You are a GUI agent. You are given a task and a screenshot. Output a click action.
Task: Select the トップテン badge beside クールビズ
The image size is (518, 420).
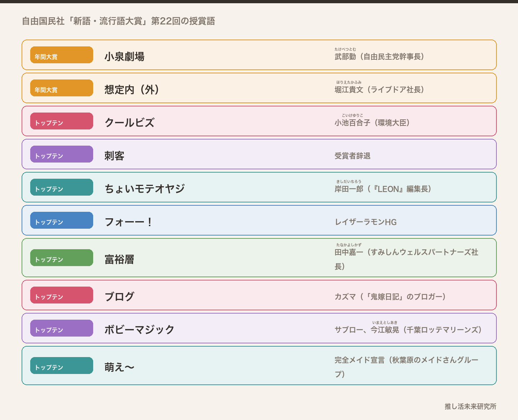click(x=62, y=121)
